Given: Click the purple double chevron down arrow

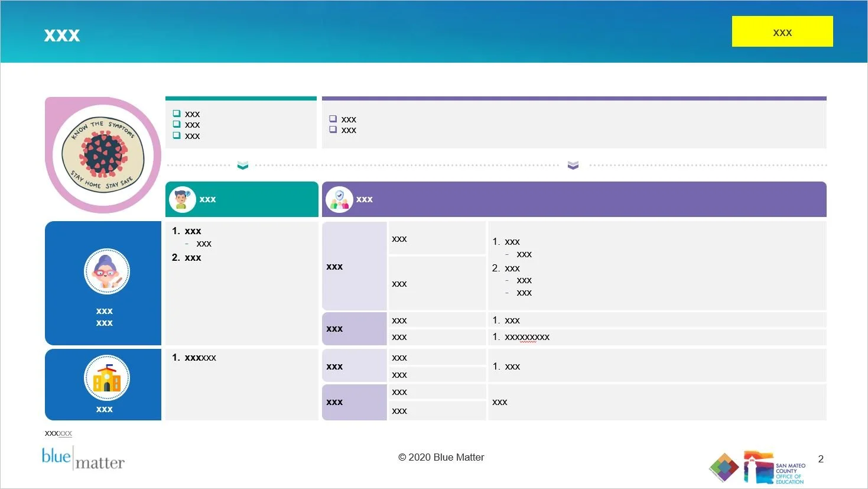Looking at the screenshot, I should click(x=573, y=165).
